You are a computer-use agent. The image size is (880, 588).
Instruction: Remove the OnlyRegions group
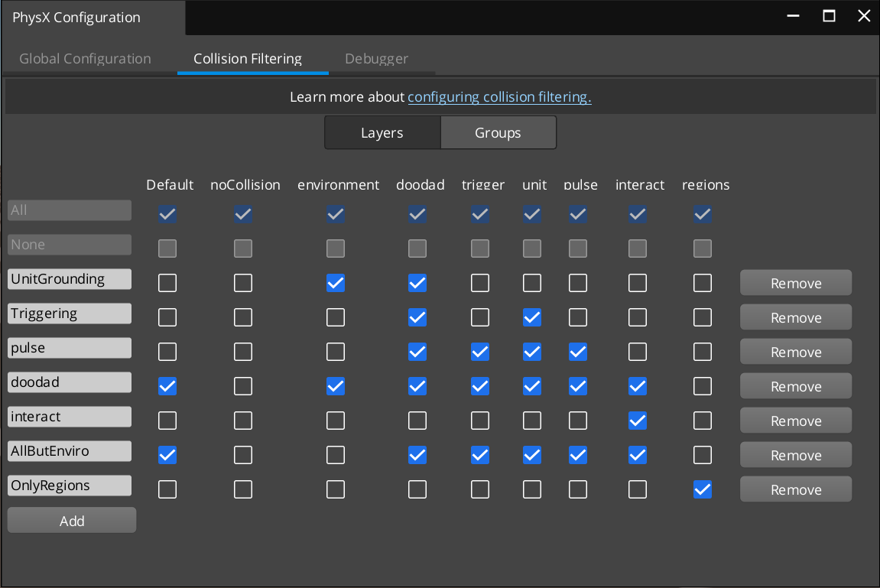(795, 489)
